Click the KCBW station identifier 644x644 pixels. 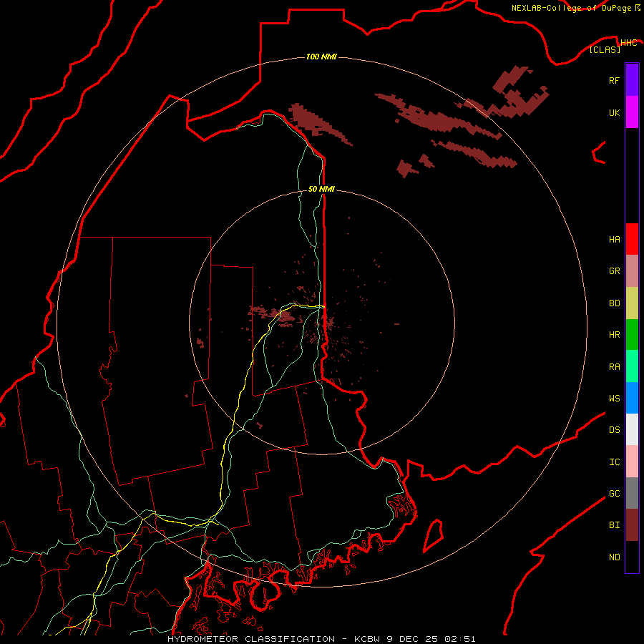pos(368,639)
